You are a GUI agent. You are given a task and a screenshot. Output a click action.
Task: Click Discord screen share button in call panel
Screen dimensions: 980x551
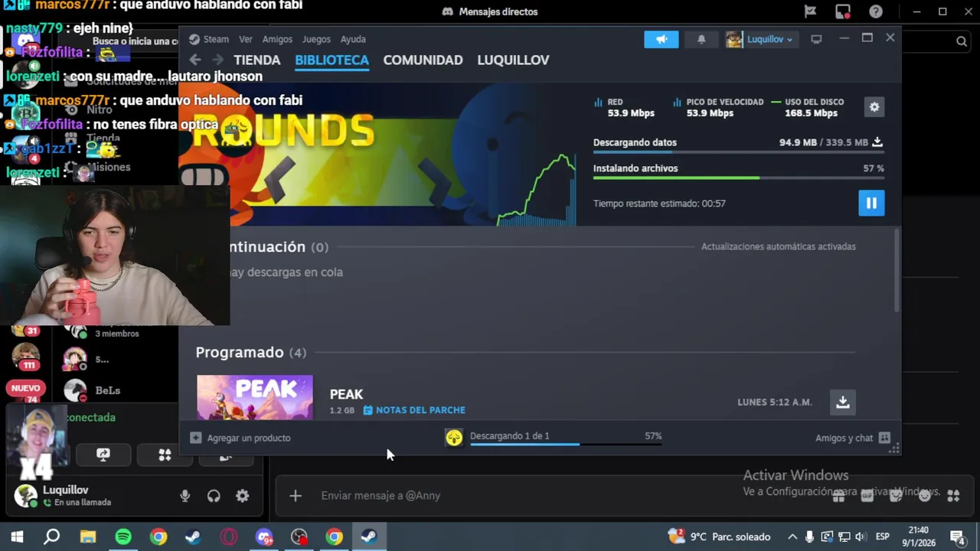(103, 455)
